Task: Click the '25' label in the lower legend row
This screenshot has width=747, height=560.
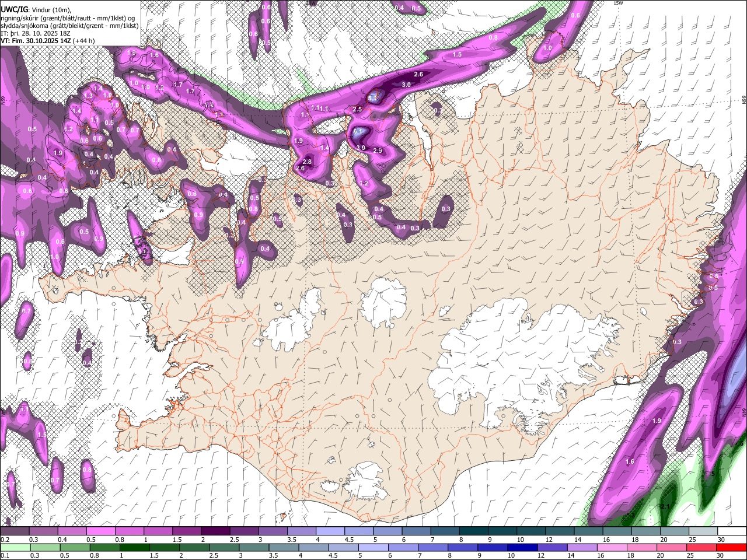Action: (692, 555)
